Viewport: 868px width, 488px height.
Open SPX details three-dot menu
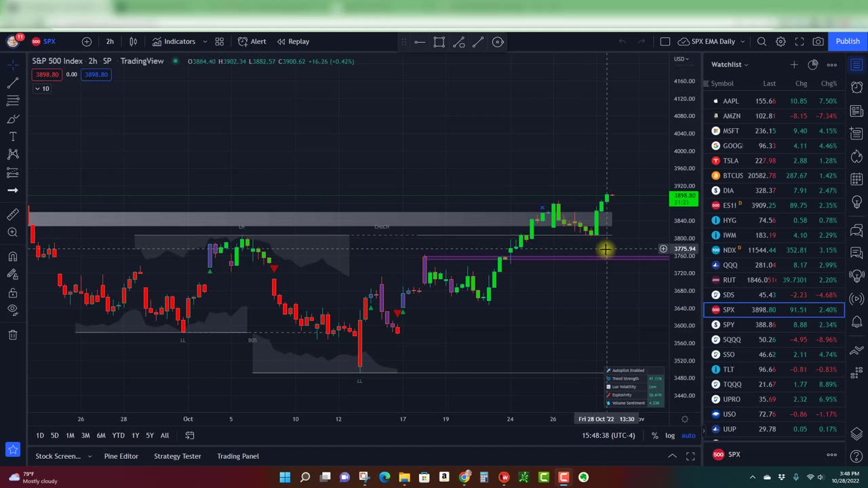tap(832, 455)
